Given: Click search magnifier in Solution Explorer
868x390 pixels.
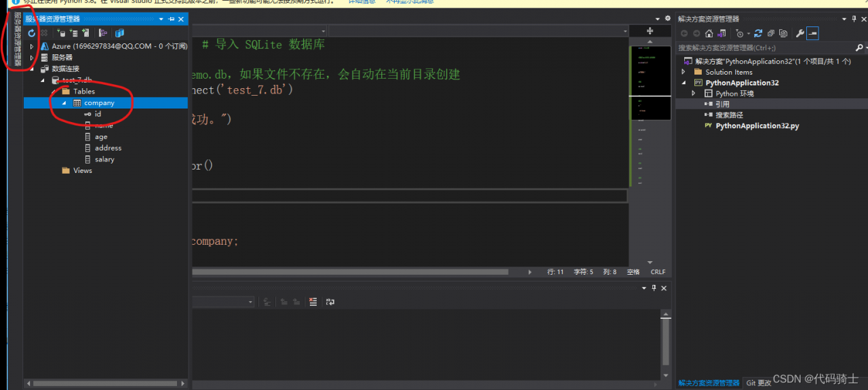Looking at the screenshot, I should click(859, 48).
